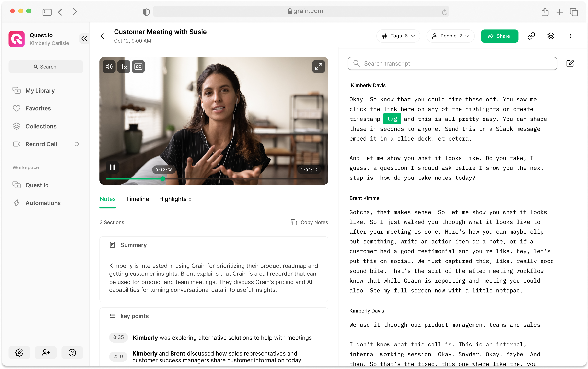
Task: Click Safari privacy shield icon
Action: [x=146, y=12]
